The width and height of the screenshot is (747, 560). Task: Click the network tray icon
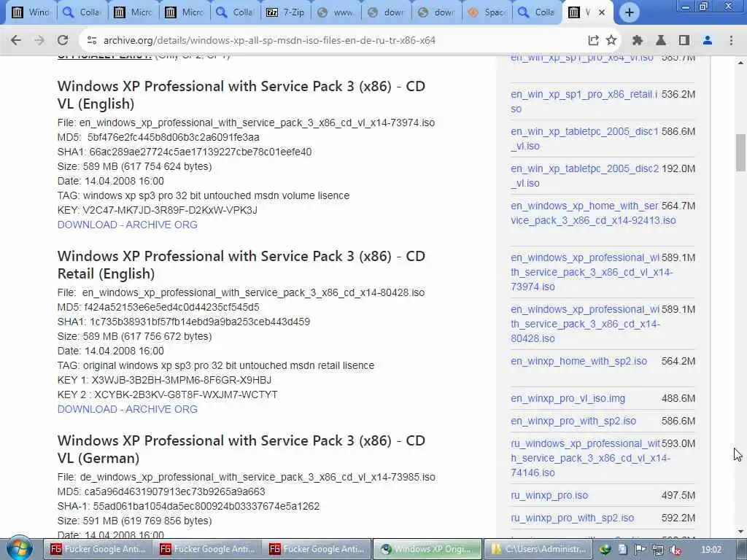point(658,550)
